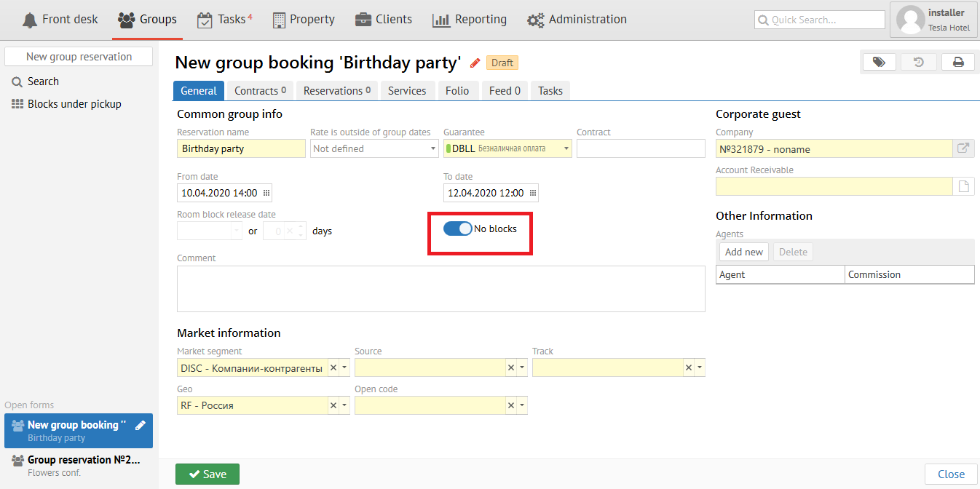Open calendar picker for From date

click(x=266, y=194)
